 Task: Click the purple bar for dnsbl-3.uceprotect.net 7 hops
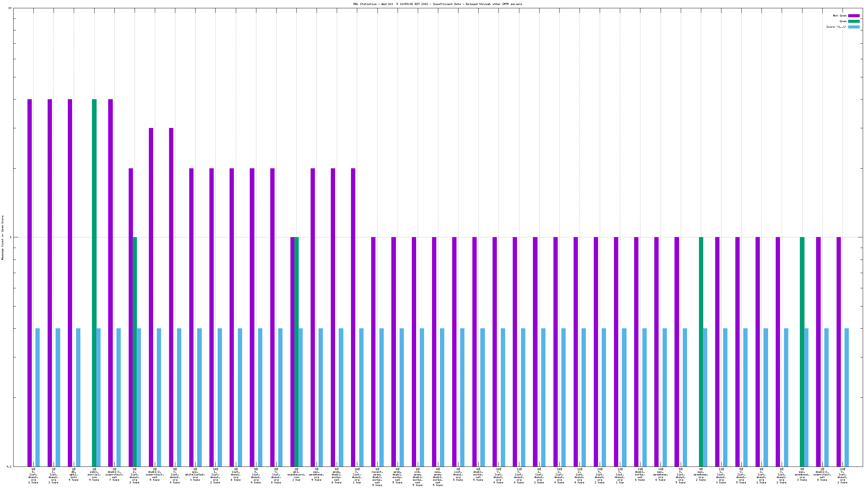(110, 283)
